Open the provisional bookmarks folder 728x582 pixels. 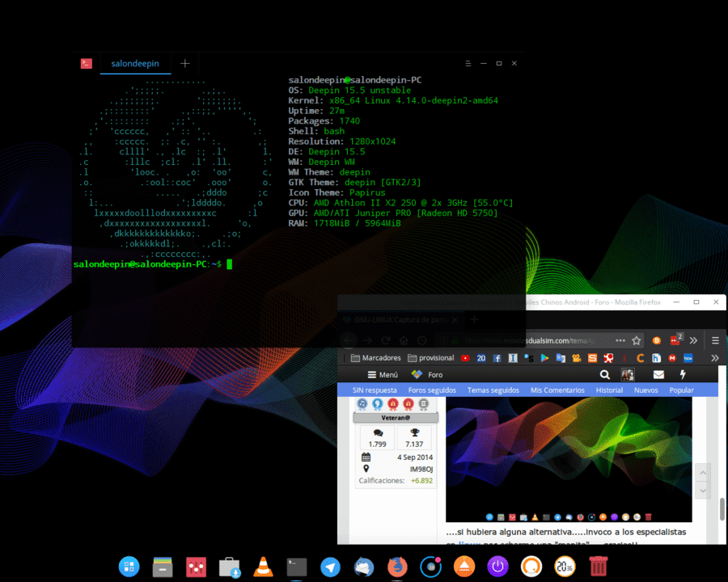pyautogui.click(x=431, y=358)
